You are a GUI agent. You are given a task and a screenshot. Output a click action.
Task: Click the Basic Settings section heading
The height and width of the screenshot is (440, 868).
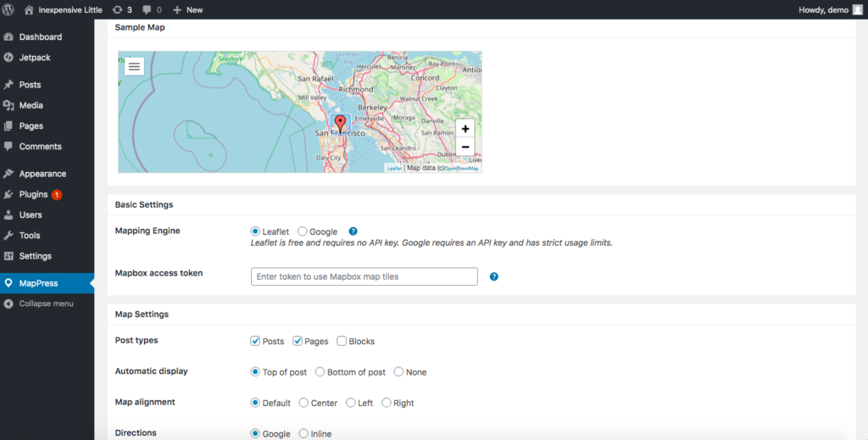(x=144, y=205)
